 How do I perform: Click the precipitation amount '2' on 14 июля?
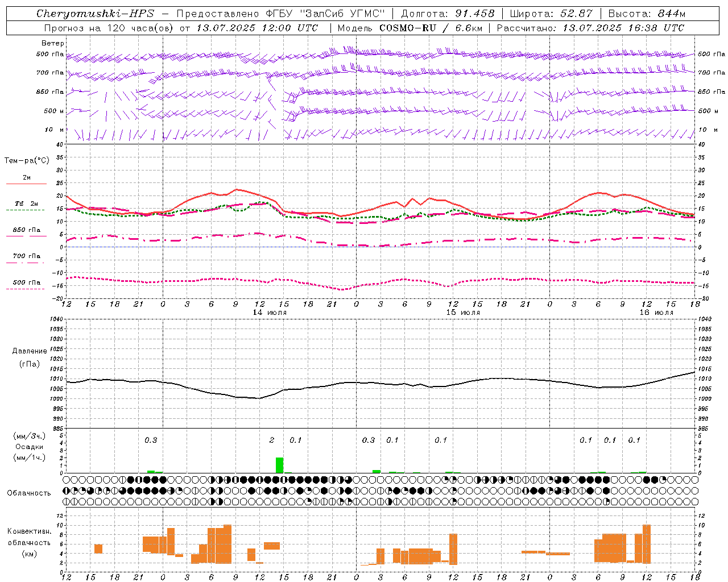(x=272, y=440)
